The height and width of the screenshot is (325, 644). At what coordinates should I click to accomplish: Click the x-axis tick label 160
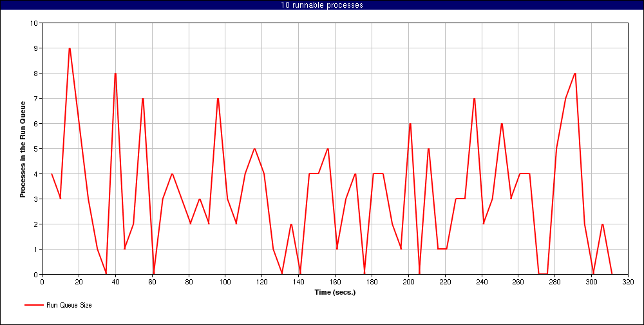click(x=335, y=282)
